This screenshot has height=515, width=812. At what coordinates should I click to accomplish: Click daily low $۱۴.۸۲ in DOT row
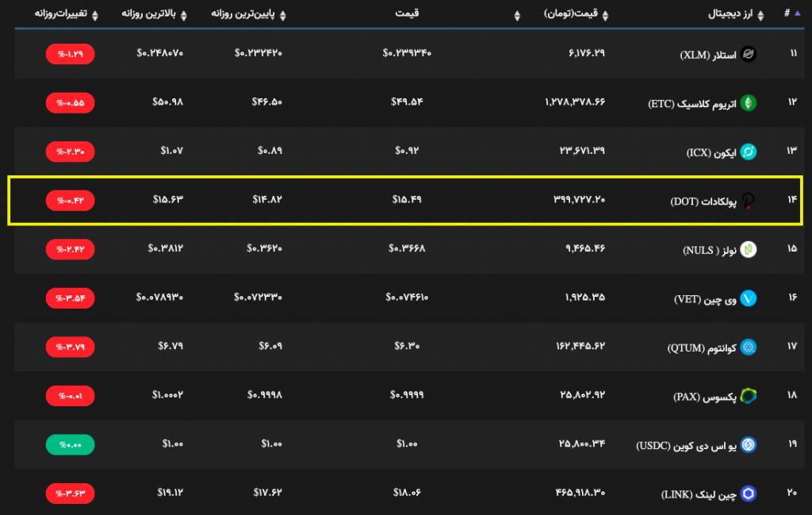point(267,199)
